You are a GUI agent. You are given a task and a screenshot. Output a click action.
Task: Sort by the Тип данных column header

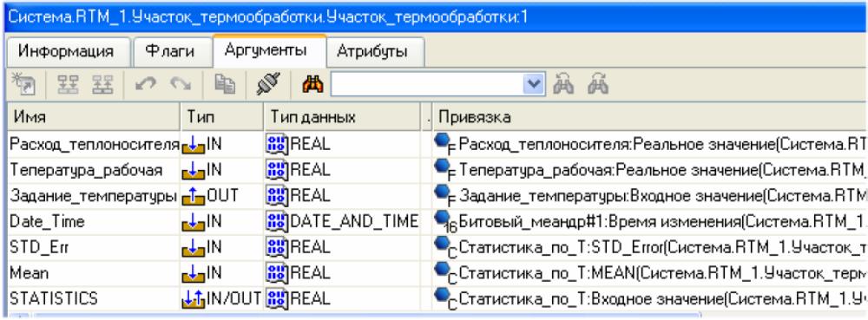pos(341,117)
